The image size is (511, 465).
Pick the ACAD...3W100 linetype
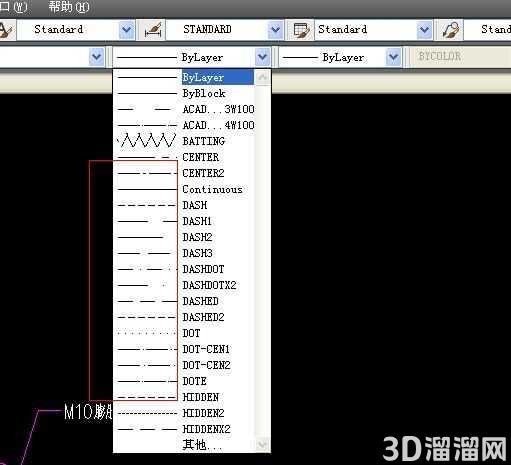[x=184, y=109]
